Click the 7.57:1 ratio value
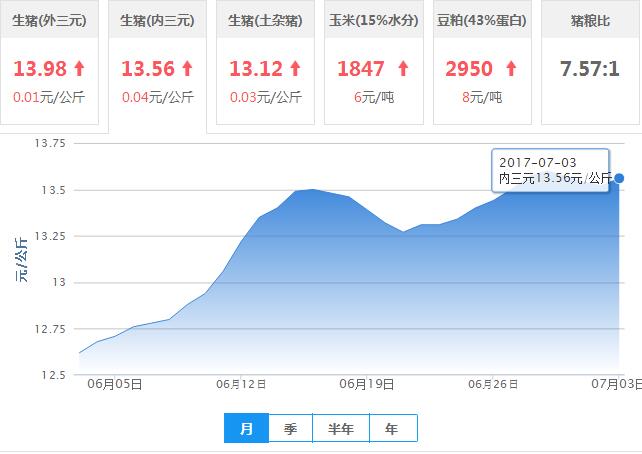 (590, 68)
